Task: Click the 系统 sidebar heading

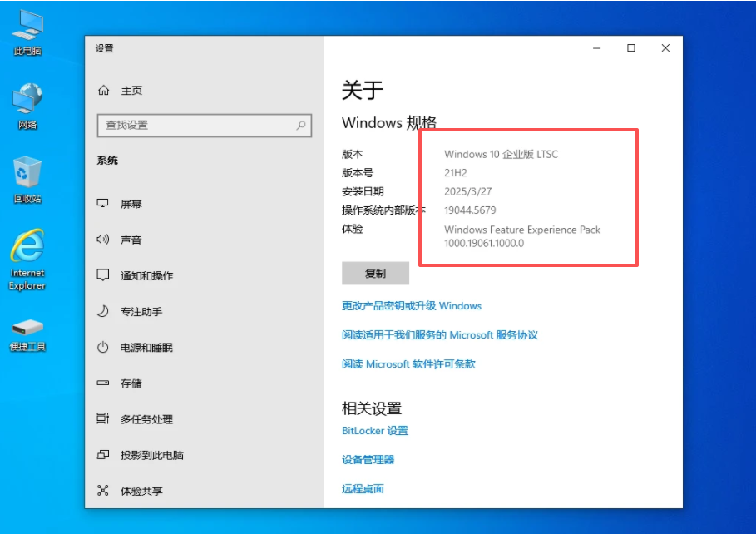Action: pos(107,161)
